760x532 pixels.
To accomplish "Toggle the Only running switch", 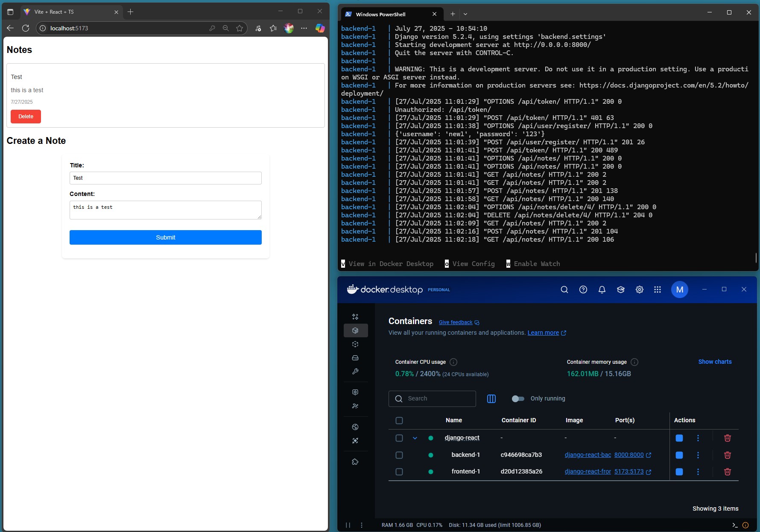I will pos(518,399).
